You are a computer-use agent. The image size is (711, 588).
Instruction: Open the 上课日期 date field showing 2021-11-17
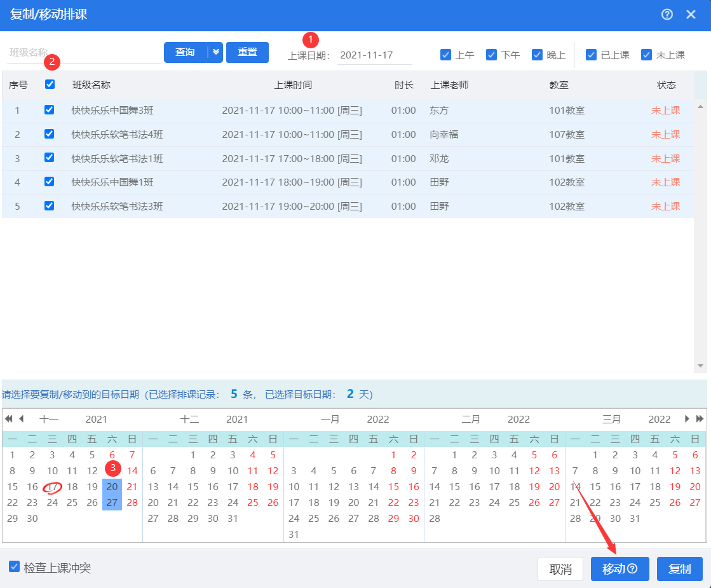click(x=374, y=55)
